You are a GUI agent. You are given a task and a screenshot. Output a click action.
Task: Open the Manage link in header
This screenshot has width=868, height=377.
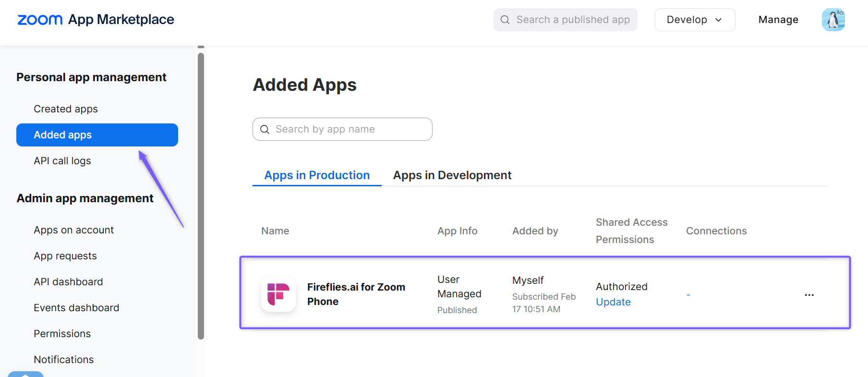coord(778,20)
